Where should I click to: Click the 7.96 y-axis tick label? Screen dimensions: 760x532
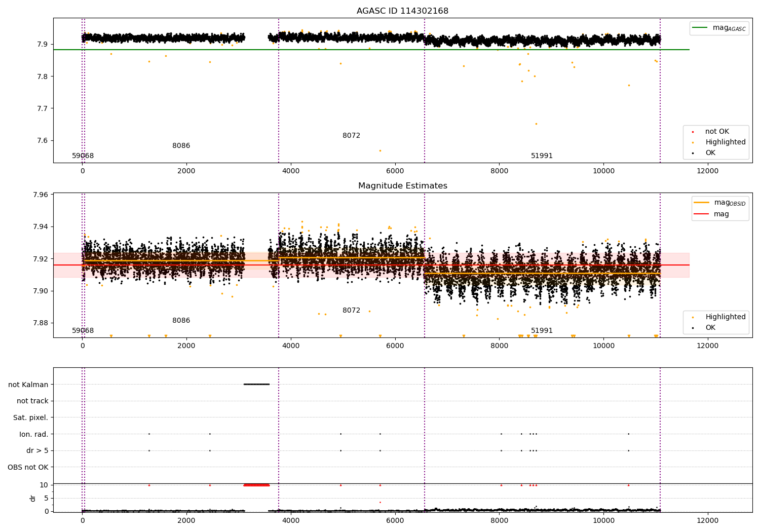[x=41, y=195]
